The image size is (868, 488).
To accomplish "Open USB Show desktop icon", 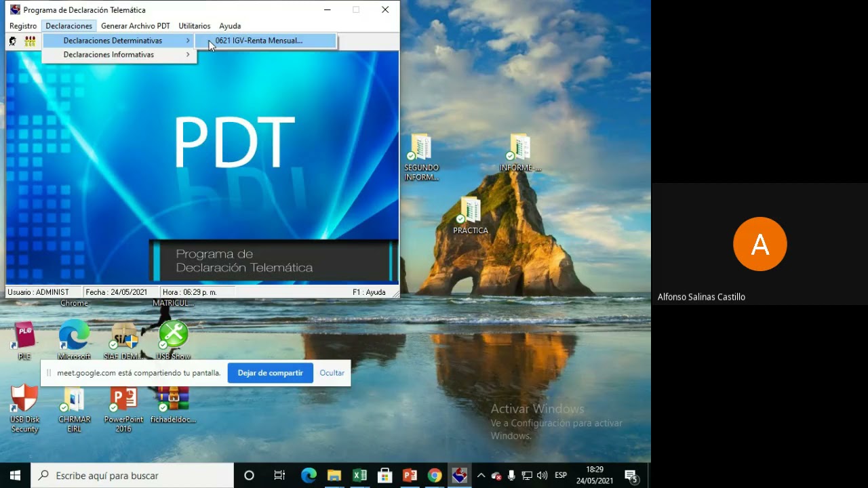I will [x=173, y=340].
